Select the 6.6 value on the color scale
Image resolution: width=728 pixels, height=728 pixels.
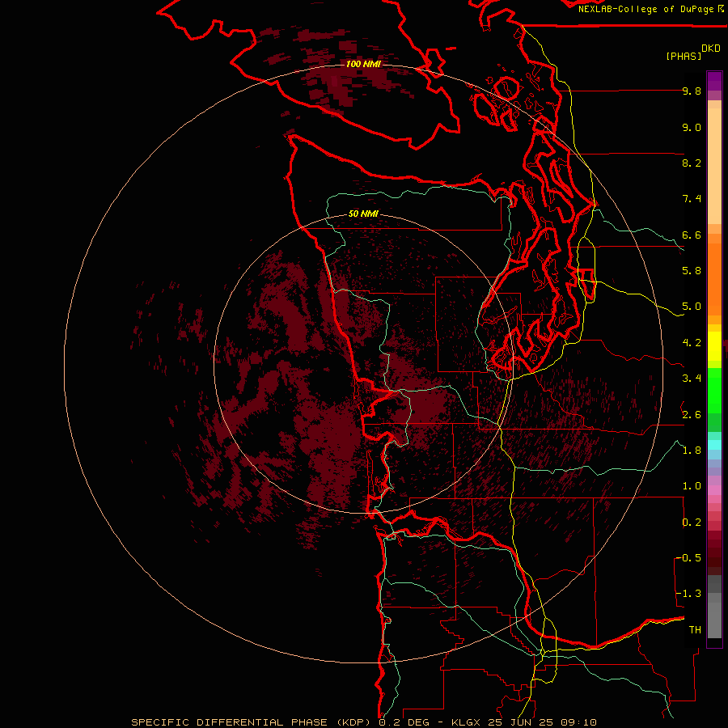tap(692, 235)
